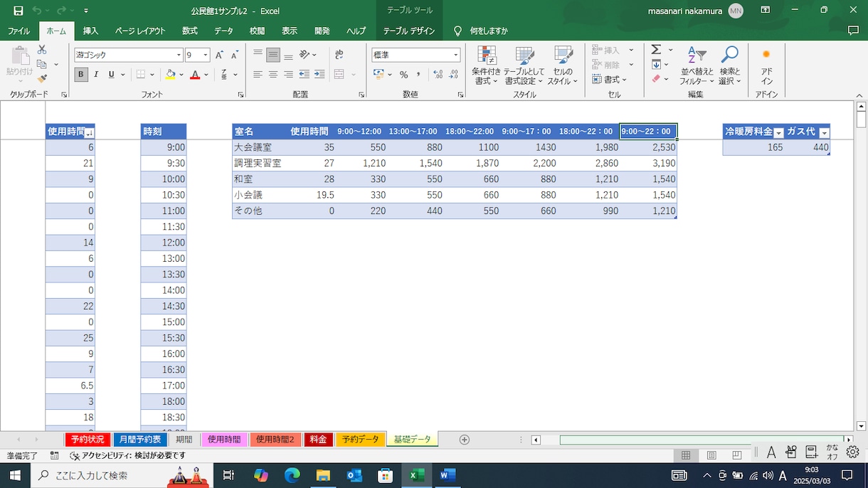Click the increase indent icon
This screenshot has height=488, width=868.
coord(319,75)
